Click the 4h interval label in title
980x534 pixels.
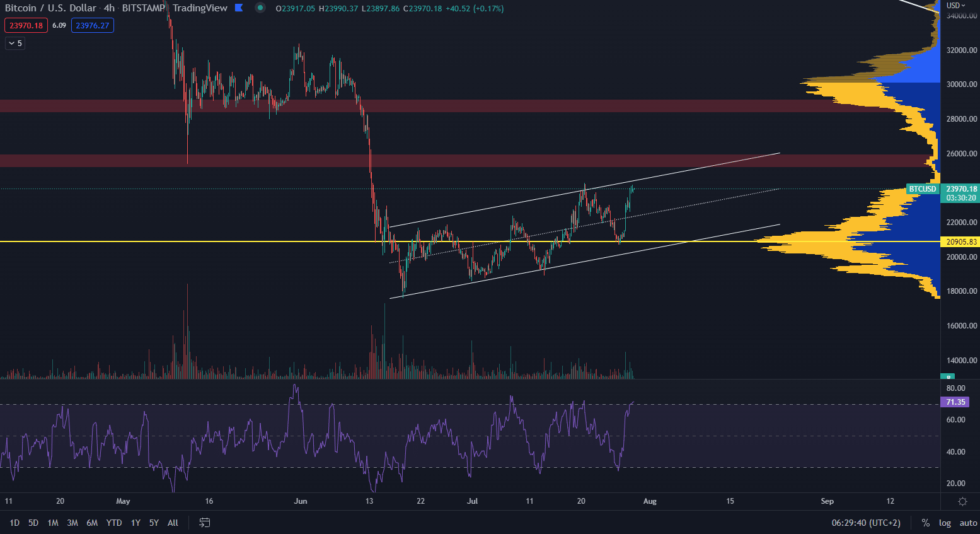(110, 8)
